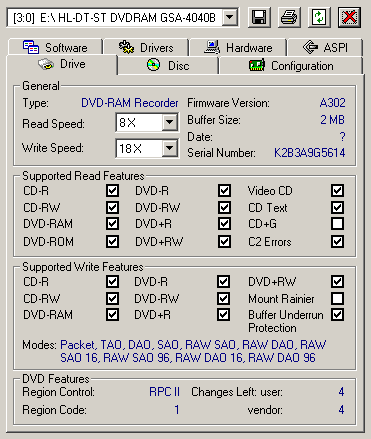Click serial number K2B3A9G5614

tap(309, 153)
